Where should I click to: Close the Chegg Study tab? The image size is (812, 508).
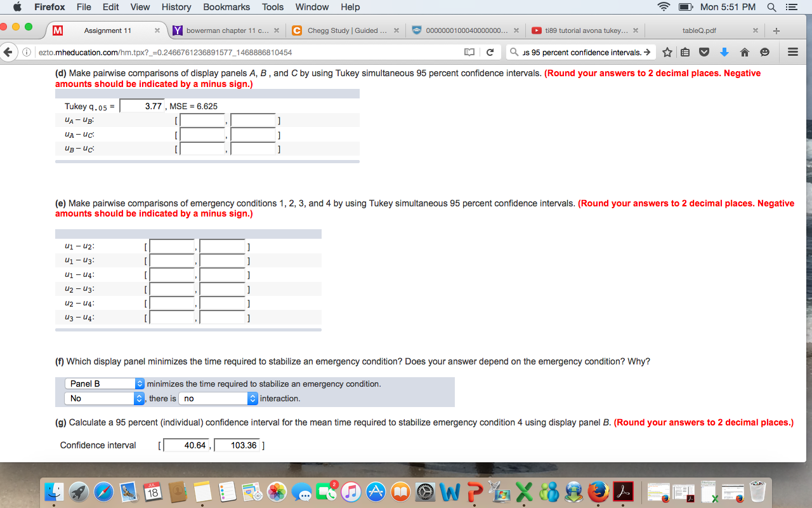pos(396,30)
